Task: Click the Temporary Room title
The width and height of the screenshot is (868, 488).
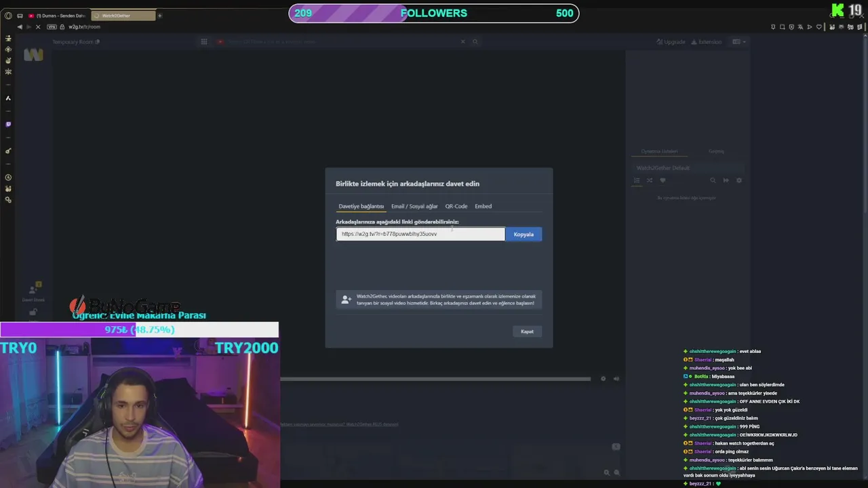Action: 73,42
